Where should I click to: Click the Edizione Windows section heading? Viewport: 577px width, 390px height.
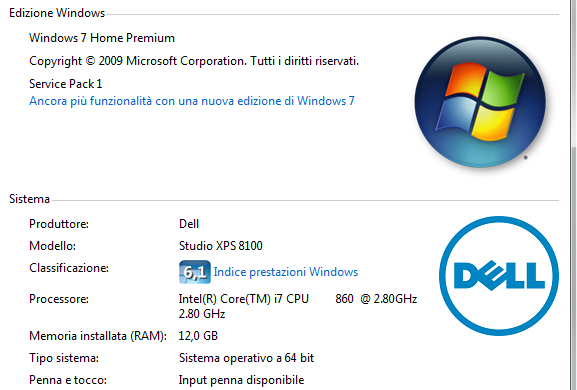[57, 13]
